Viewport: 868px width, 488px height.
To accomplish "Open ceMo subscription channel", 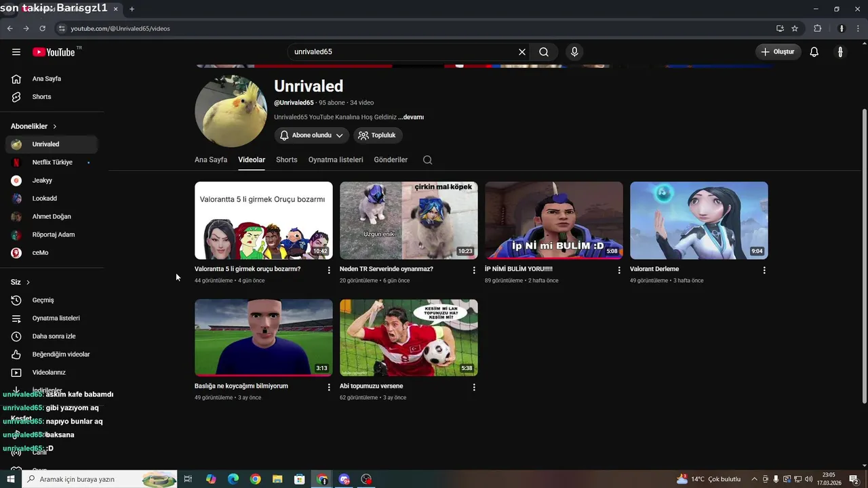I will [52, 253].
